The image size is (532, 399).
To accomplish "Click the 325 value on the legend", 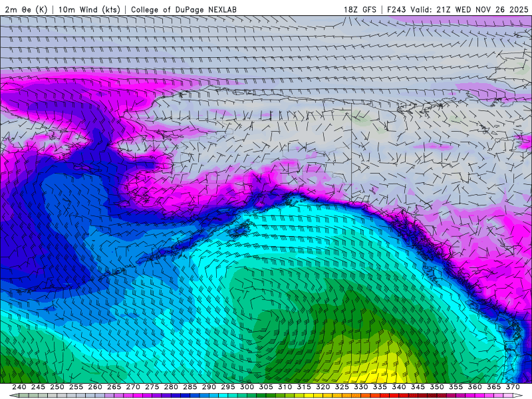I will [342, 387].
